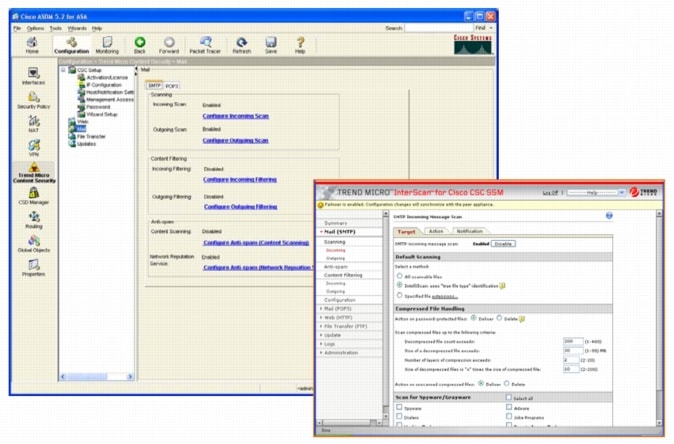Click the Configure Incoming Filtering link
Image resolution: width=674 pixels, height=444 pixels.
(240, 180)
